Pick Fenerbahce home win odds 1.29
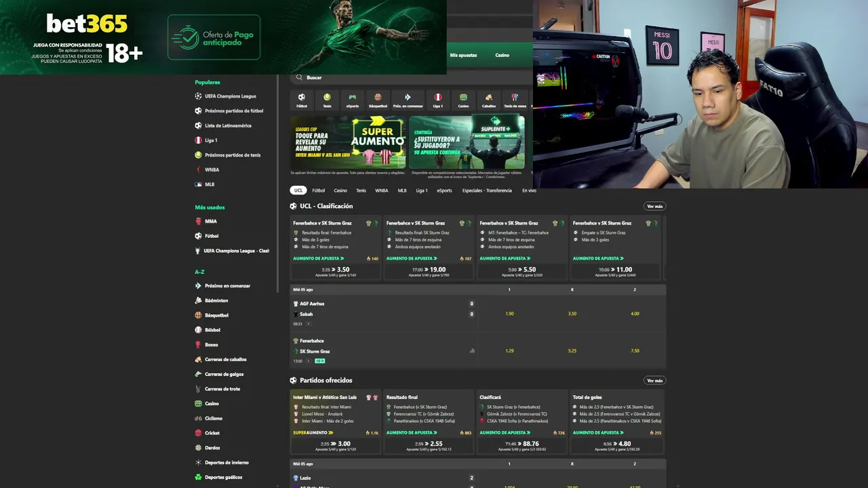 click(x=509, y=351)
